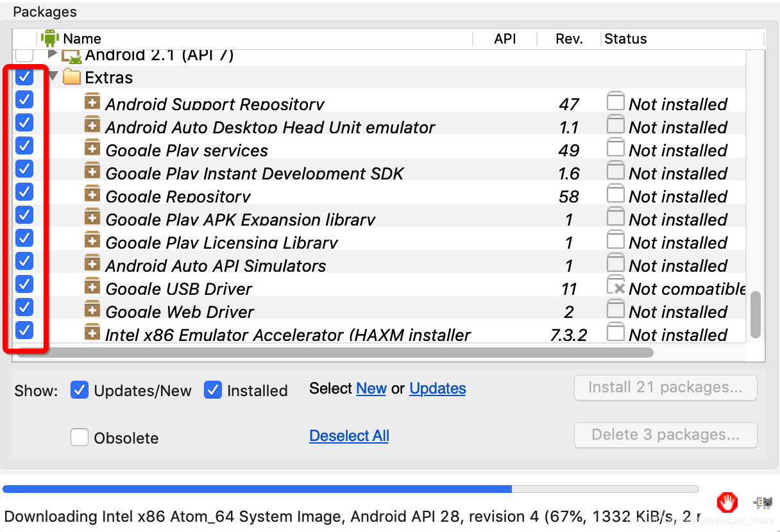Uncheck Google Web Driver checkbox

[x=24, y=307]
